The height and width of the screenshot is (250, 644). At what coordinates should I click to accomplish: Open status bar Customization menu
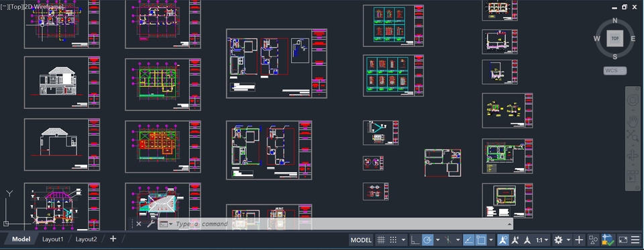(635, 240)
